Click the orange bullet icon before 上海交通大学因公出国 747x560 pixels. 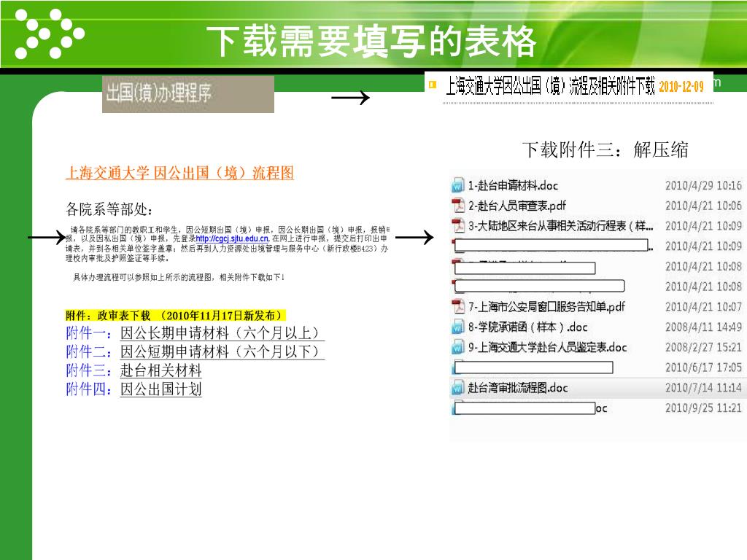click(x=433, y=85)
